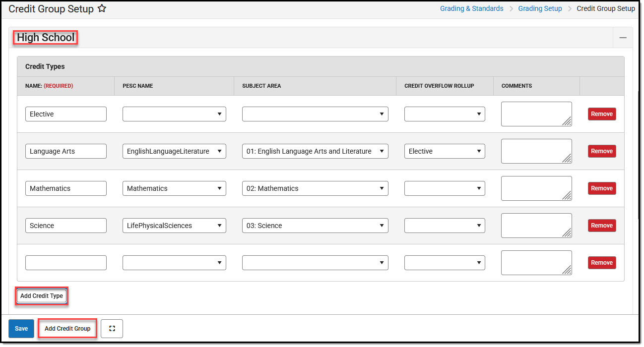Click inside the Elective name field
This screenshot has width=644, height=347.
click(65, 114)
